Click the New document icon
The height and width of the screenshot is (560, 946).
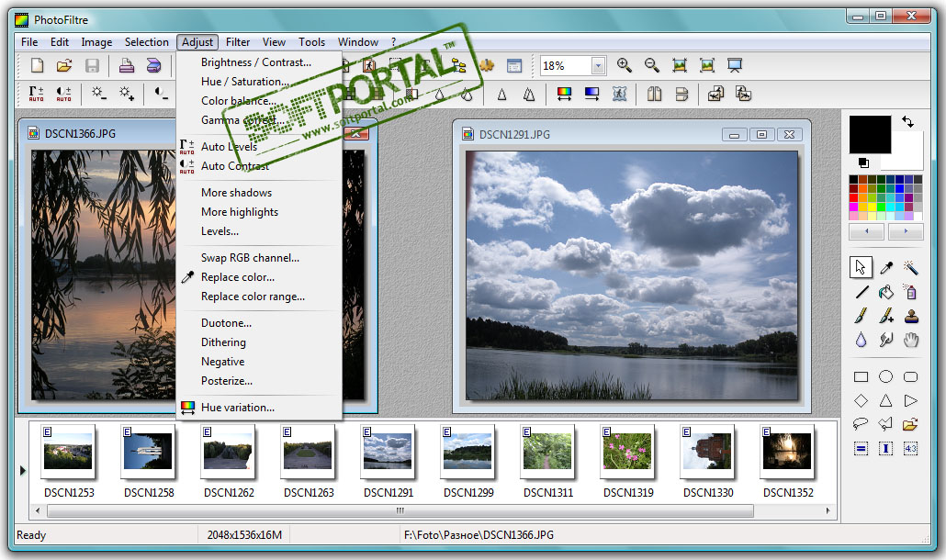(x=37, y=65)
